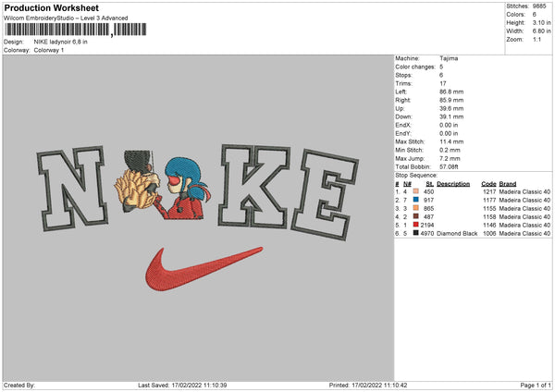Click the Right value 85.9 mm

pos(451,100)
